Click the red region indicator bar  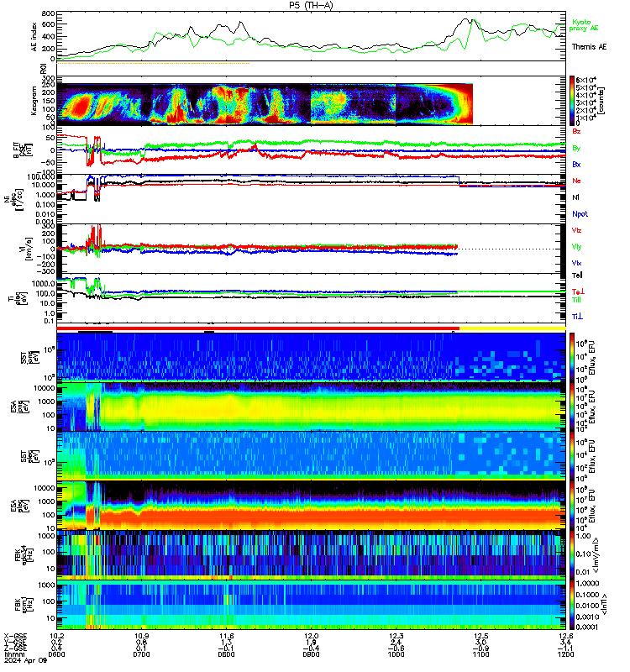258,328
